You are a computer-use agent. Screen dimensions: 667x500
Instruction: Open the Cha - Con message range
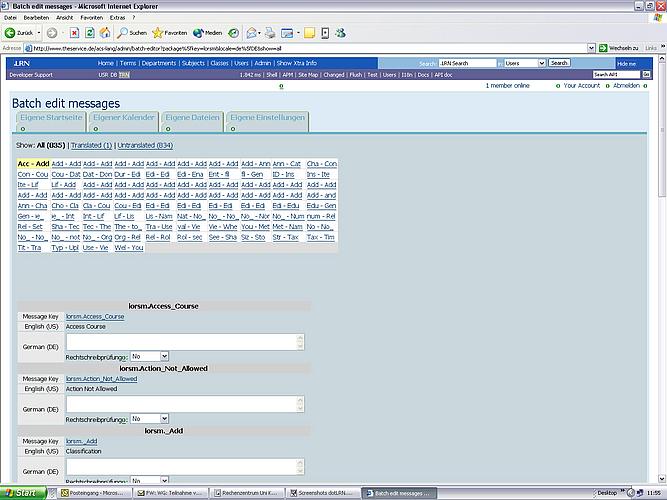322,164
